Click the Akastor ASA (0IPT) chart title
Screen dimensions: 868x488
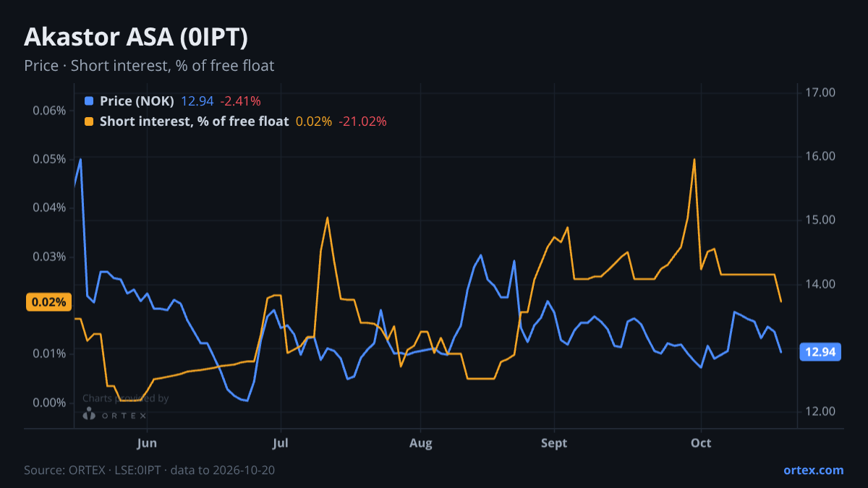click(x=136, y=37)
